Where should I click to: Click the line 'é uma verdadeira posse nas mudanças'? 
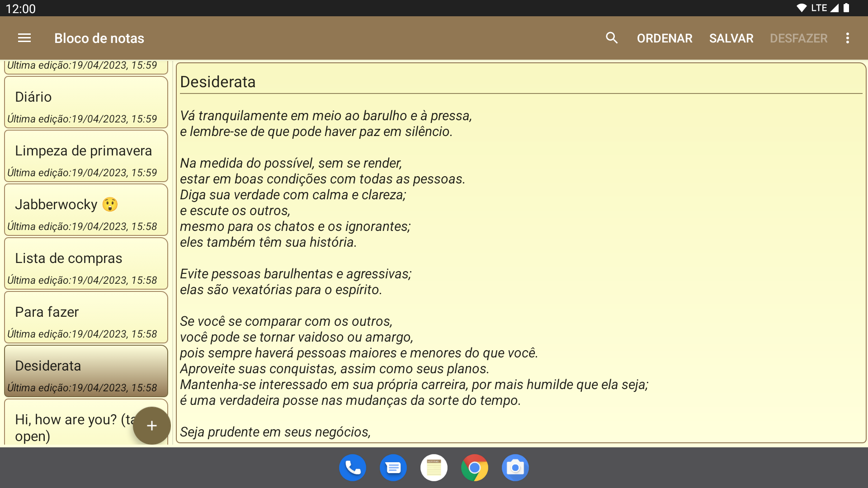pyautogui.click(x=350, y=400)
